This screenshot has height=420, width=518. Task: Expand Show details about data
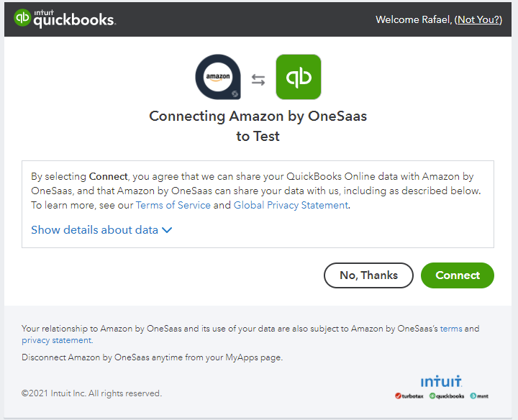pyautogui.click(x=101, y=230)
